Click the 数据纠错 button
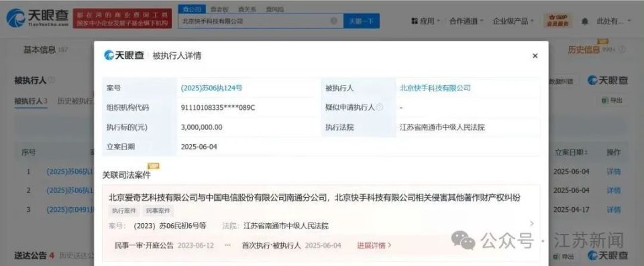This screenshot has height=266, width=644. [x=561, y=81]
